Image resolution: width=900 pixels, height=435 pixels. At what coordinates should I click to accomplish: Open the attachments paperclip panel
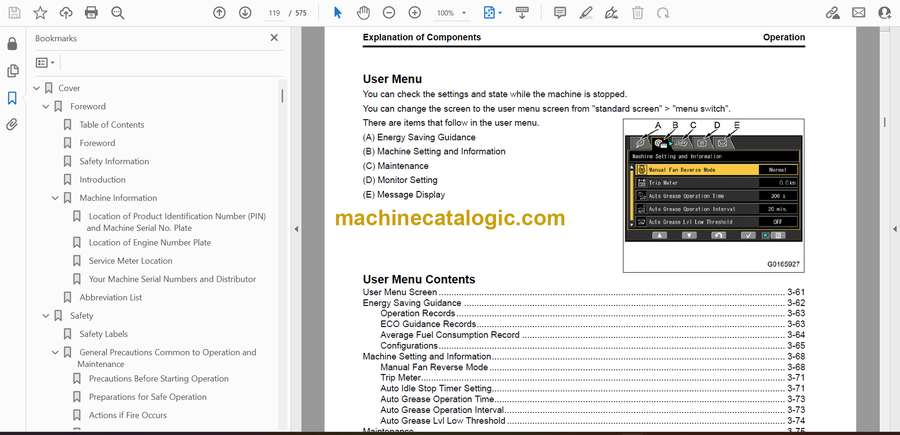pos(12,125)
